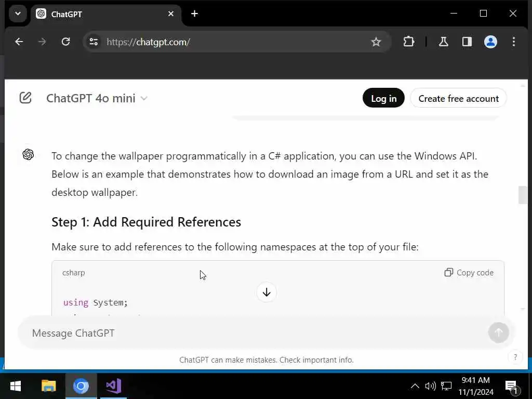Viewport: 532px width, 399px height.
Task: Open the Chrome three-dot menu
Action: point(514,42)
